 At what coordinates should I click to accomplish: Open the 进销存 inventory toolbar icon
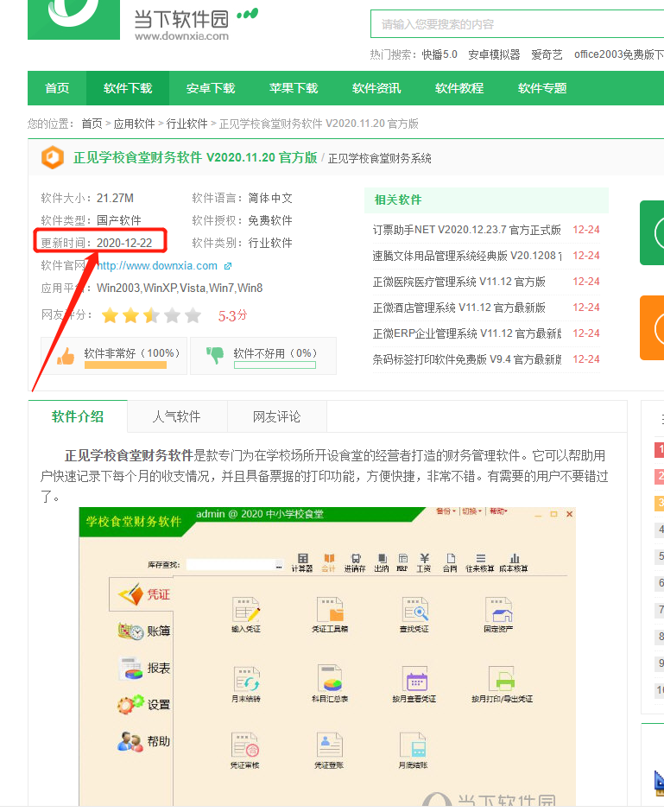tap(355, 561)
